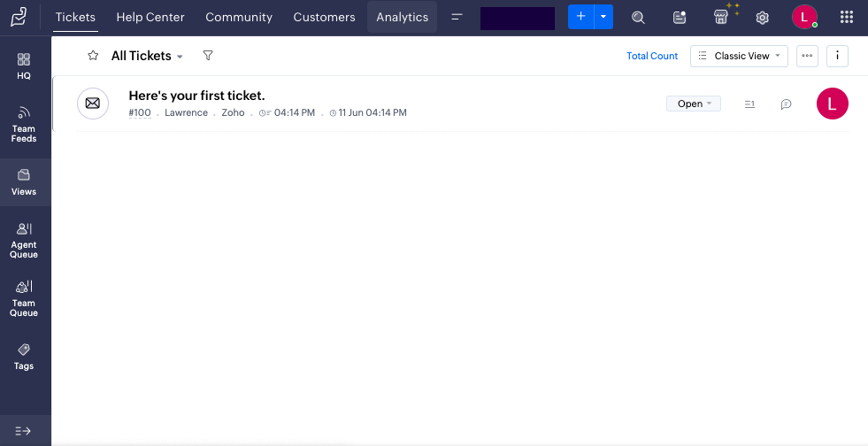This screenshot has width=868, height=446.
Task: Click the info i button
Action: coord(837,56)
